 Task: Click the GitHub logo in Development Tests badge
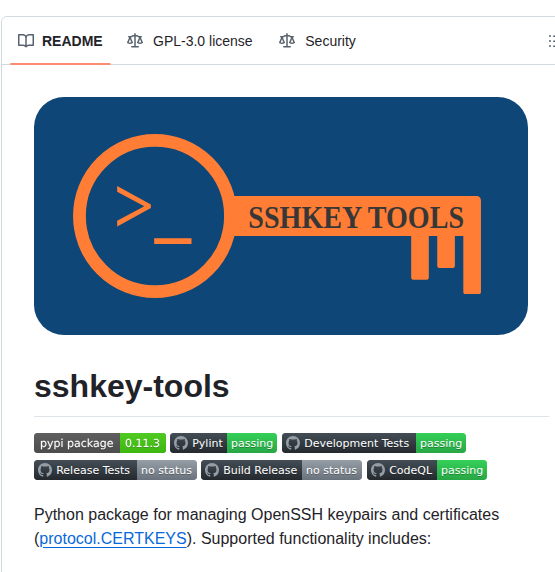(293, 443)
